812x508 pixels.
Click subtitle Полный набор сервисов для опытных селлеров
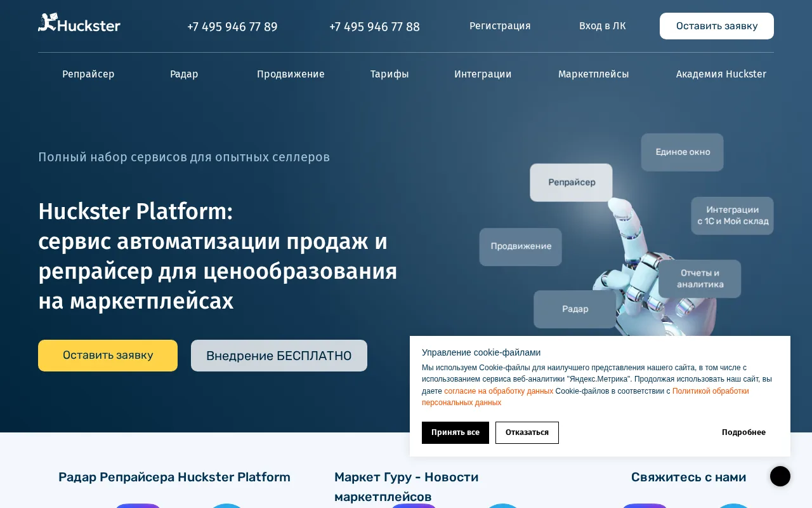coord(184,157)
